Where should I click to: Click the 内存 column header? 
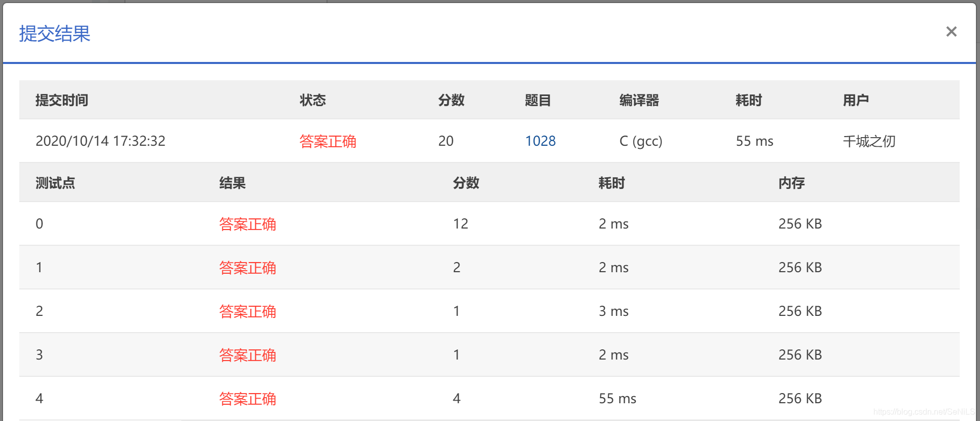(792, 183)
